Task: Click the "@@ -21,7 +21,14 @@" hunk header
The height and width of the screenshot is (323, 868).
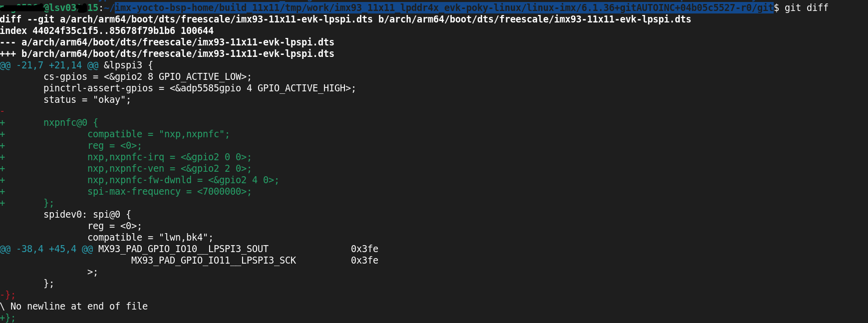Action: click(x=49, y=65)
